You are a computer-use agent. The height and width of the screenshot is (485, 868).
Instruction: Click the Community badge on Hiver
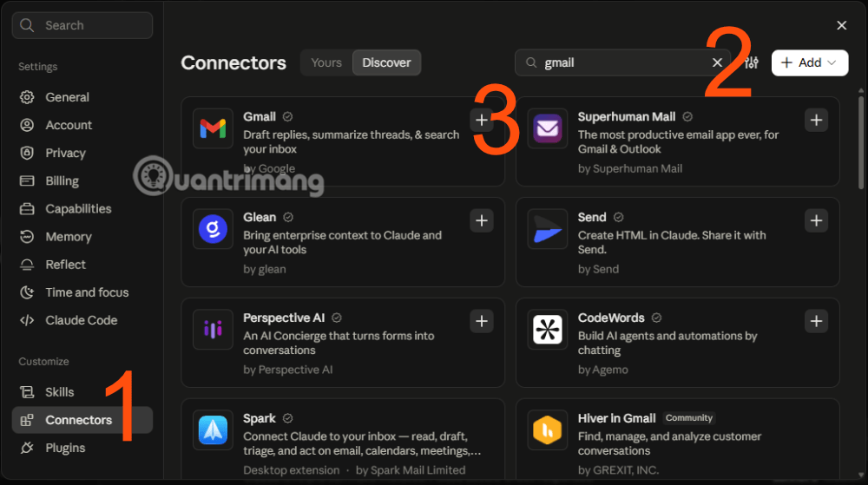click(x=688, y=418)
